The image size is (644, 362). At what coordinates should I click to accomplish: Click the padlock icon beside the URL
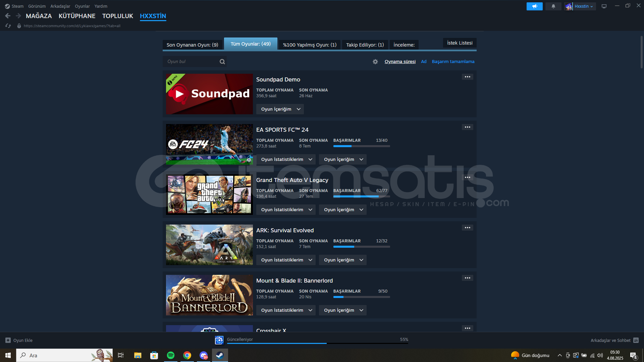19,26
